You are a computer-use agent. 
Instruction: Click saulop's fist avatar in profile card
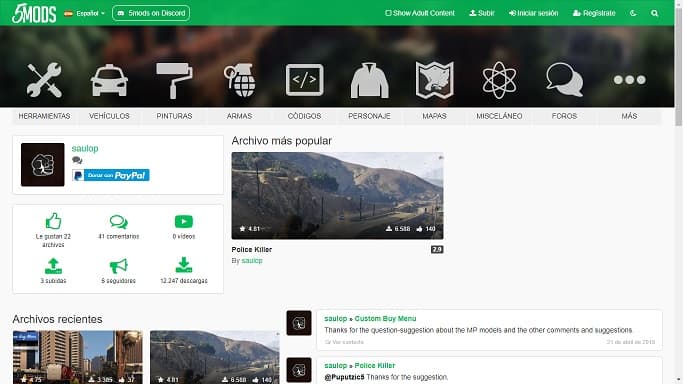click(x=43, y=165)
